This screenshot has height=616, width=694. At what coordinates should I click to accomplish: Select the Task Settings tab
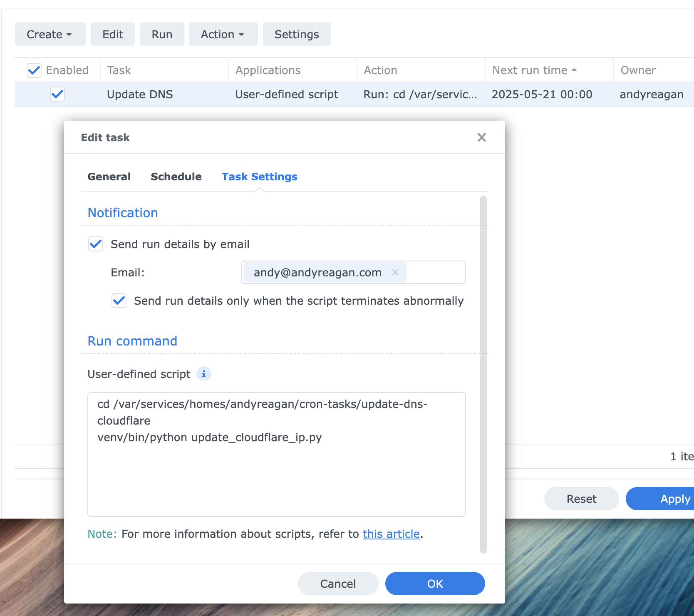coord(259,176)
